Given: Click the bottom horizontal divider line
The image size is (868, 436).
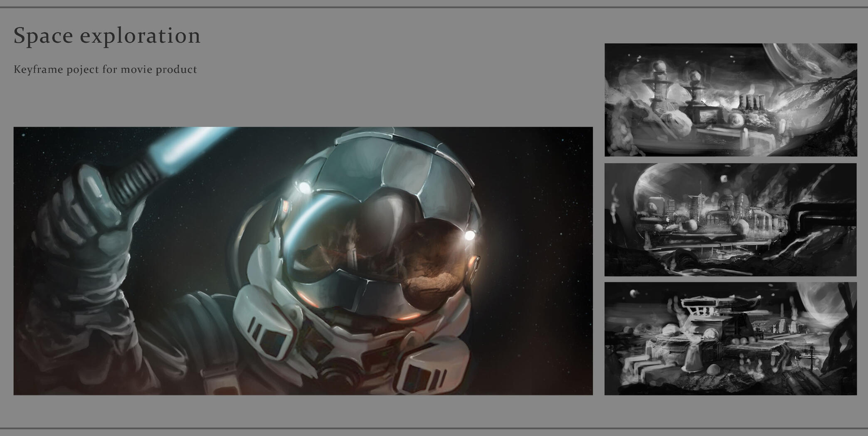Looking at the screenshot, I should [x=434, y=428].
